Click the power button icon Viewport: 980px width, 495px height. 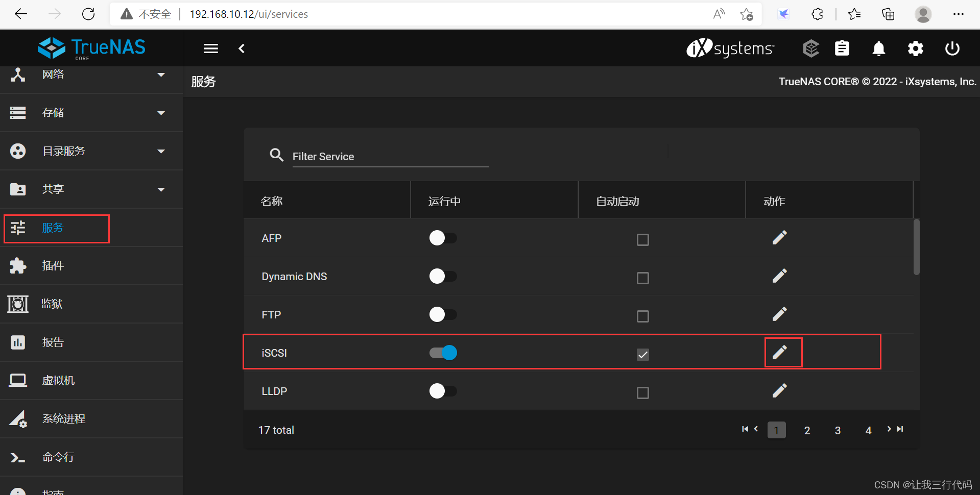[x=952, y=48]
